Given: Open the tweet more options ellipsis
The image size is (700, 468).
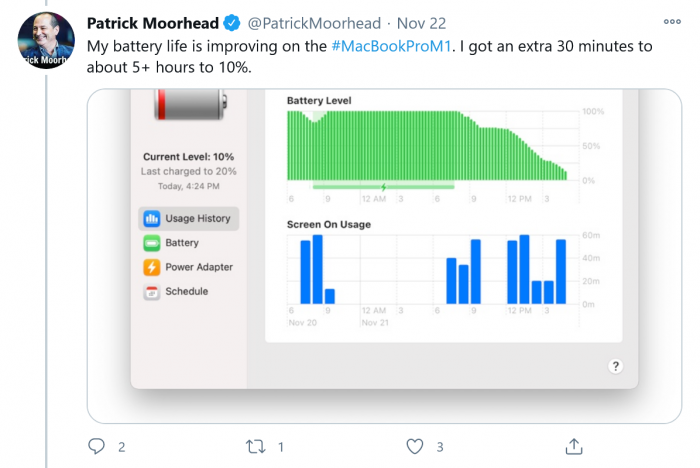Looking at the screenshot, I should [x=672, y=22].
